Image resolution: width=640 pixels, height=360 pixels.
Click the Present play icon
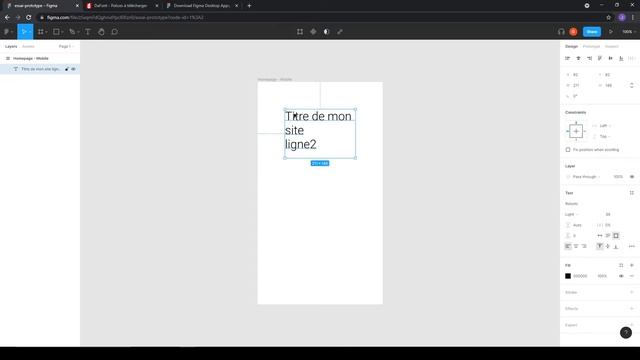pyautogui.click(x=611, y=31)
